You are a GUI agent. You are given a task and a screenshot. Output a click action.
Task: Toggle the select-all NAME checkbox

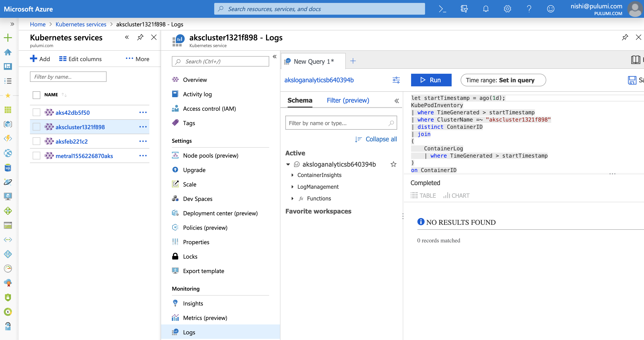[x=36, y=95]
